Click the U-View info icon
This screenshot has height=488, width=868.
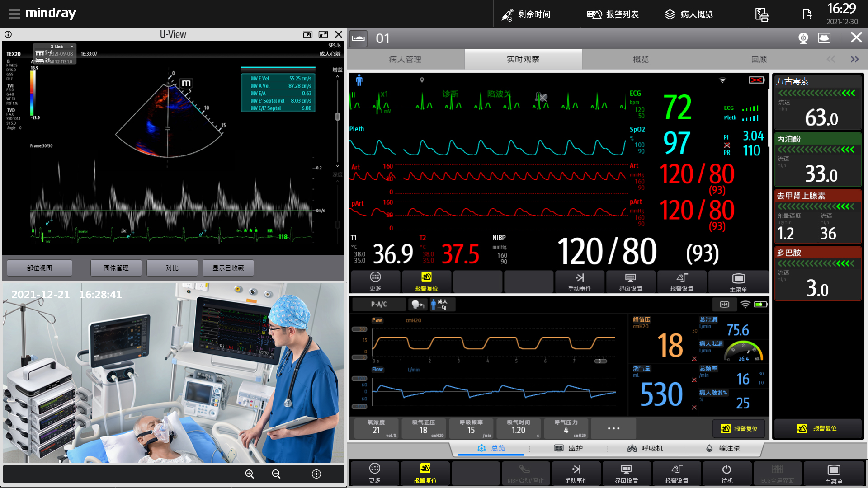[x=8, y=34]
